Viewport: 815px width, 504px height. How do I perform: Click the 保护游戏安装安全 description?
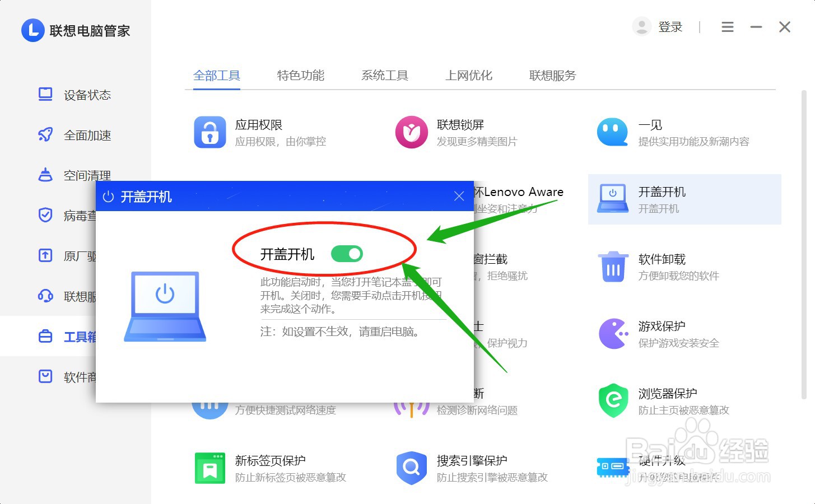(x=679, y=343)
